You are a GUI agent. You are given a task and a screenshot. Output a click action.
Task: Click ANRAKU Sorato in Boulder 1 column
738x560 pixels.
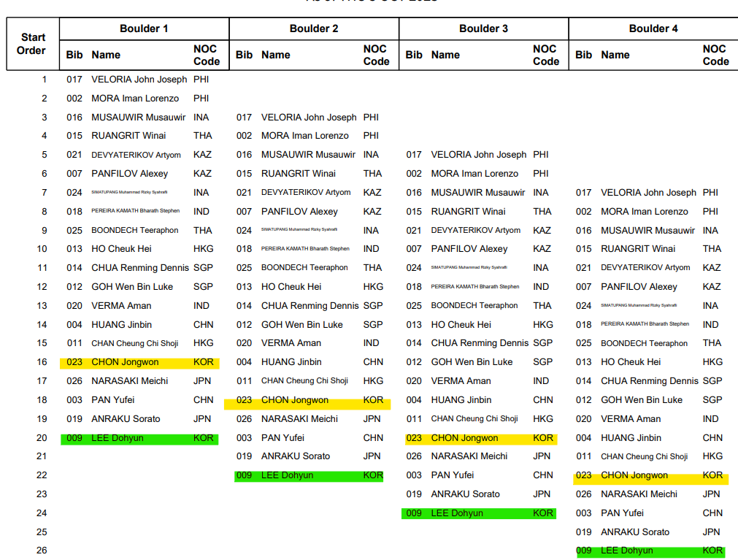pyautogui.click(x=126, y=419)
